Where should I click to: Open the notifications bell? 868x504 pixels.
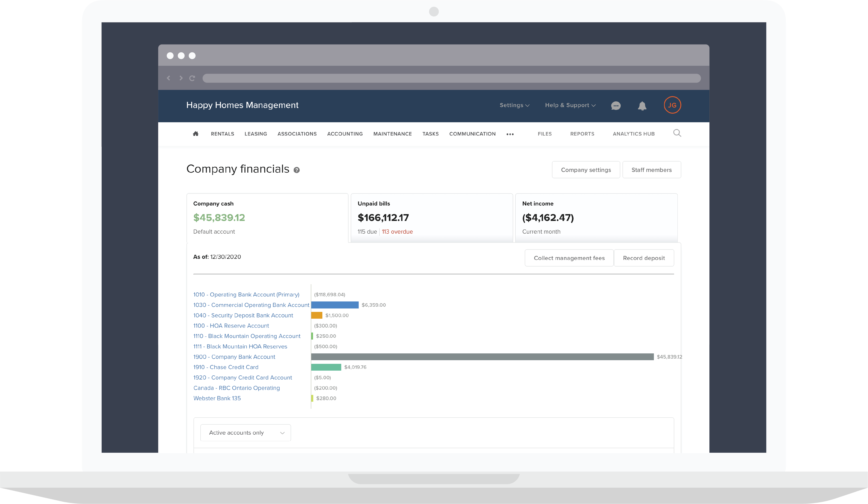point(642,106)
